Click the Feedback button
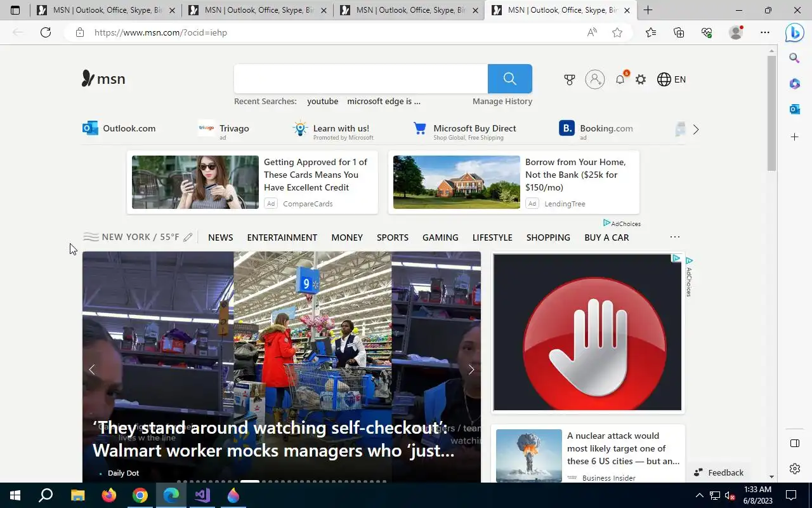 coord(719,472)
